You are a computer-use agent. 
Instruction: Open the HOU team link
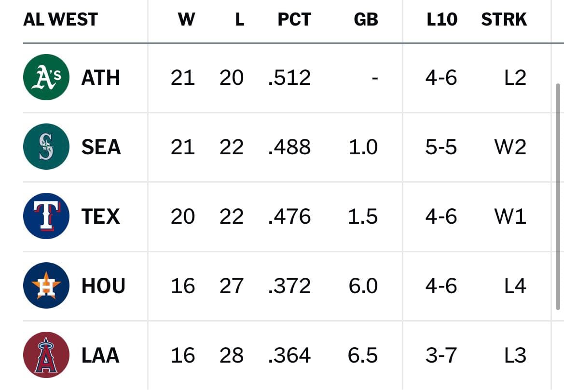(103, 286)
